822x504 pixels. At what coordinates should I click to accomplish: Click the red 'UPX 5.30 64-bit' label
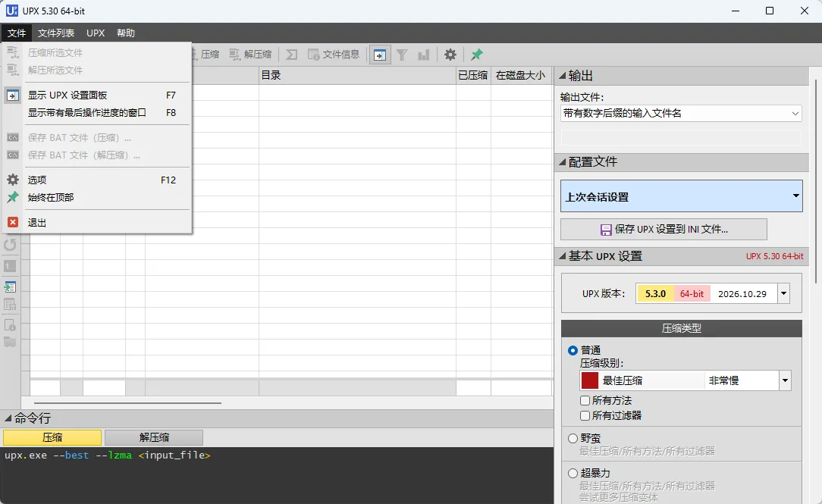click(775, 256)
